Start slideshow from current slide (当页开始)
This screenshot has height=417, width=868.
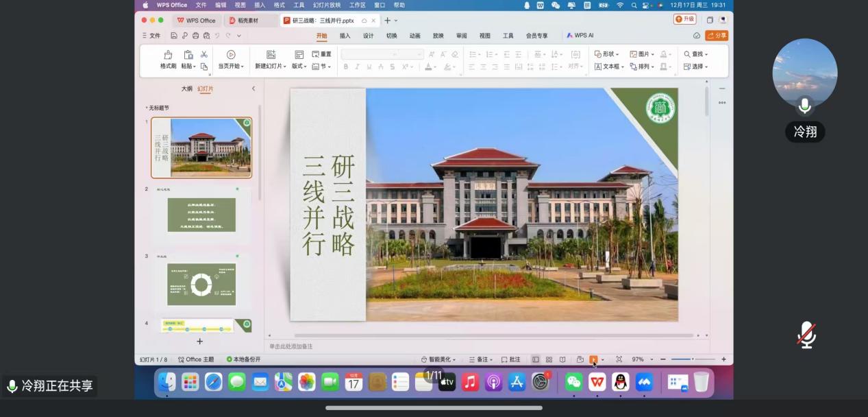tap(230, 55)
